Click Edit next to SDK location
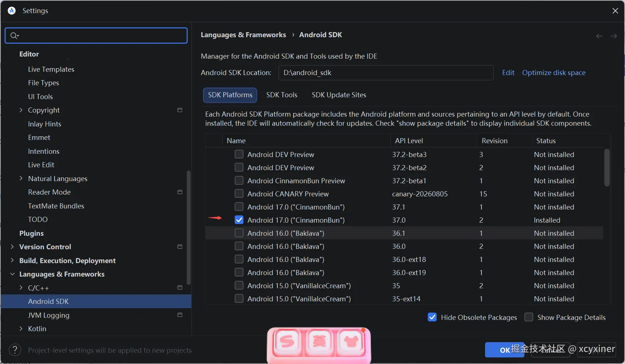 pos(508,73)
